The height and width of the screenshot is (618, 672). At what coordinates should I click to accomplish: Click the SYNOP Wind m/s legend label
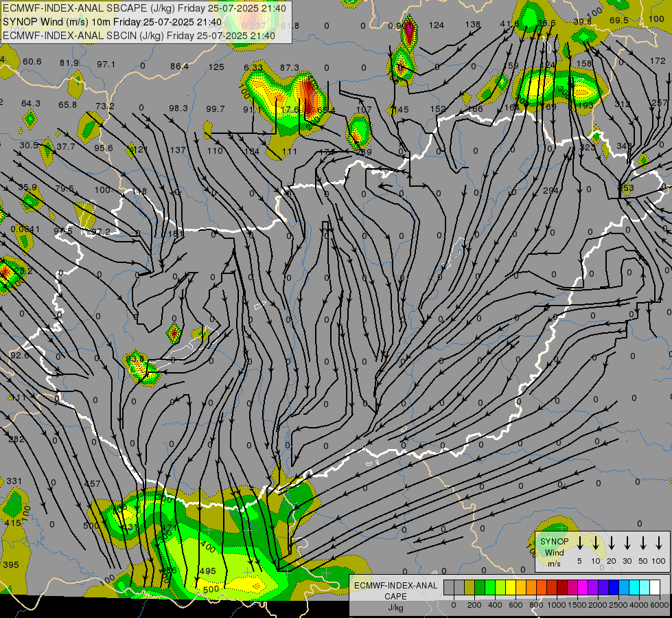click(554, 552)
